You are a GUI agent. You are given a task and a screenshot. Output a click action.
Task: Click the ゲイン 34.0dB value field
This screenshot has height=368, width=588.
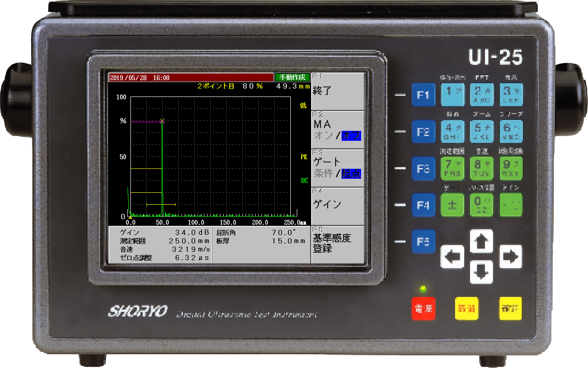[192, 232]
